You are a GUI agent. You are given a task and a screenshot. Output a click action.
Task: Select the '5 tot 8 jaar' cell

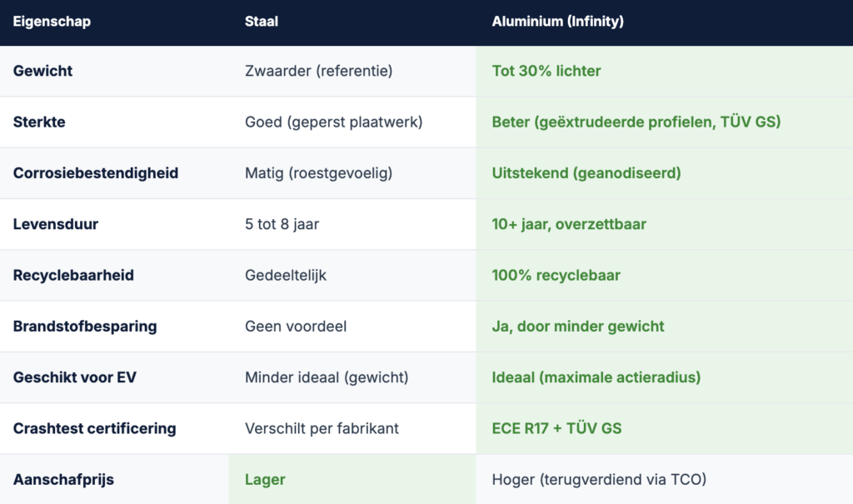tap(282, 224)
